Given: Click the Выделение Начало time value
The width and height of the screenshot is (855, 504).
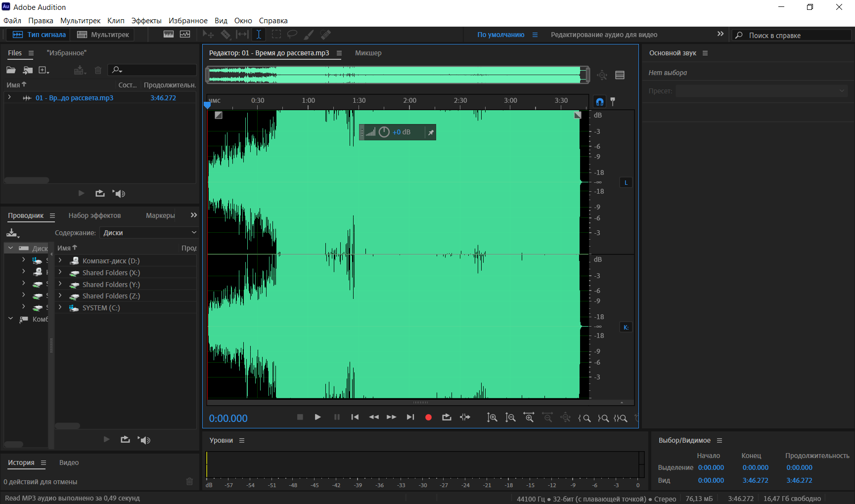Looking at the screenshot, I should coord(711,467).
